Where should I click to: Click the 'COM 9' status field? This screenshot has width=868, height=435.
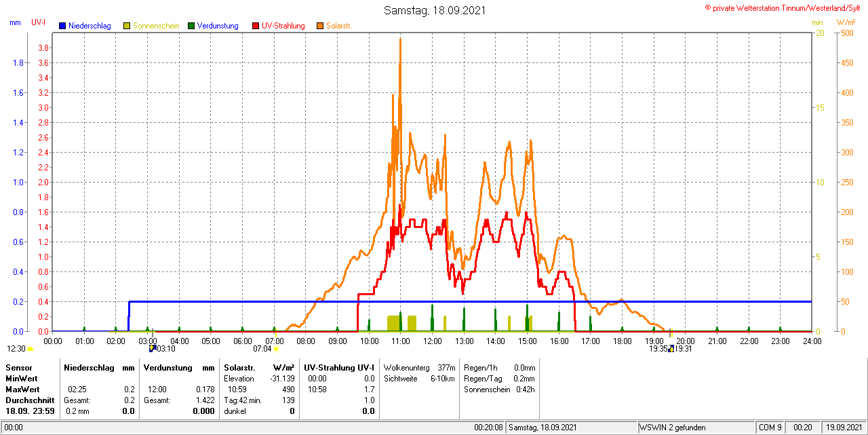770,428
